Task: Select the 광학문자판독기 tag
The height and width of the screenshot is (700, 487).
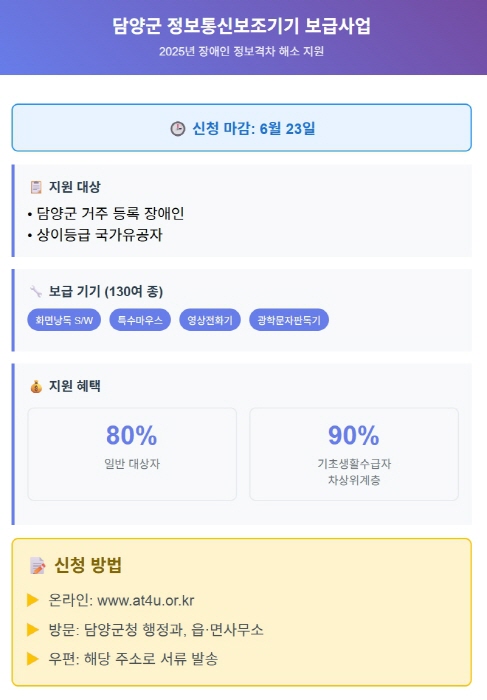Action: pyautogui.click(x=289, y=320)
